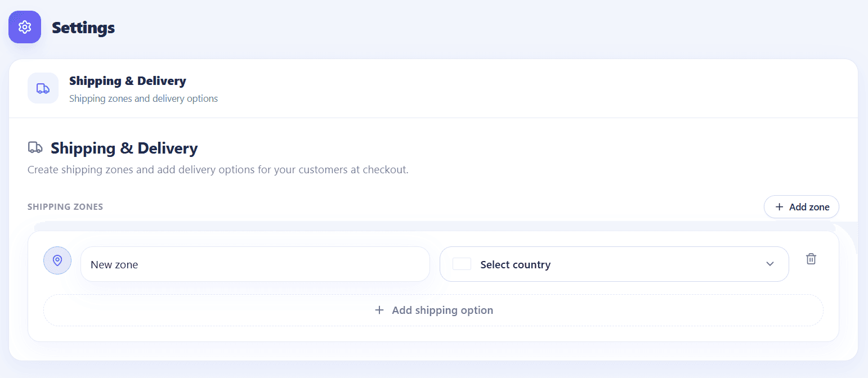This screenshot has width=868, height=378.
Task: Click the location pin icon for New zone
Action: tap(57, 260)
